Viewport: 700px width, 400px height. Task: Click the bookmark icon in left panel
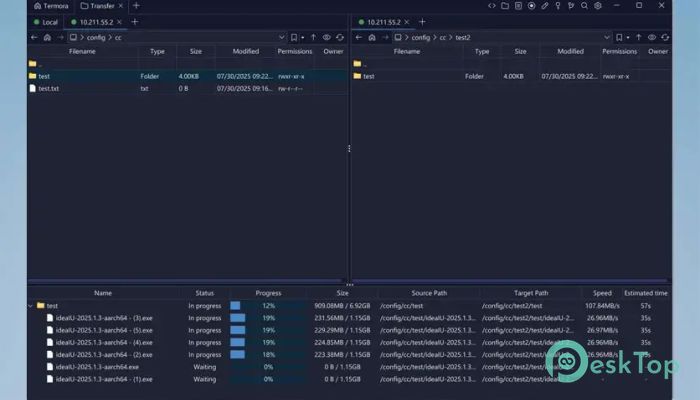tap(294, 38)
